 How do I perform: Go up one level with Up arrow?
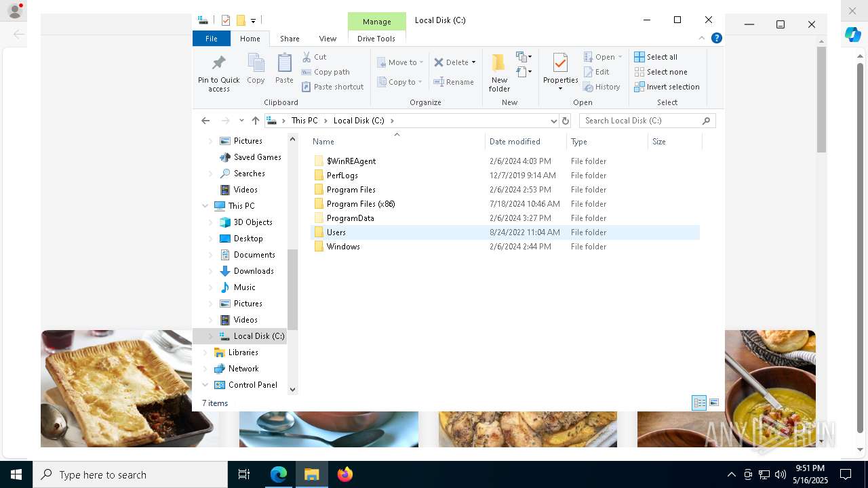click(255, 121)
